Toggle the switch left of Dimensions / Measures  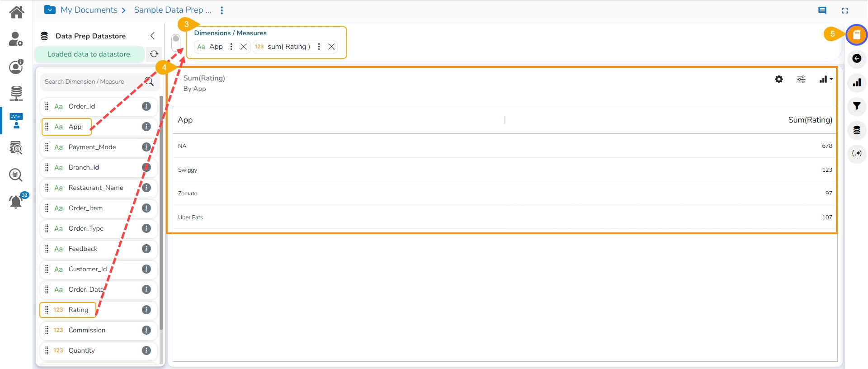pos(176,42)
